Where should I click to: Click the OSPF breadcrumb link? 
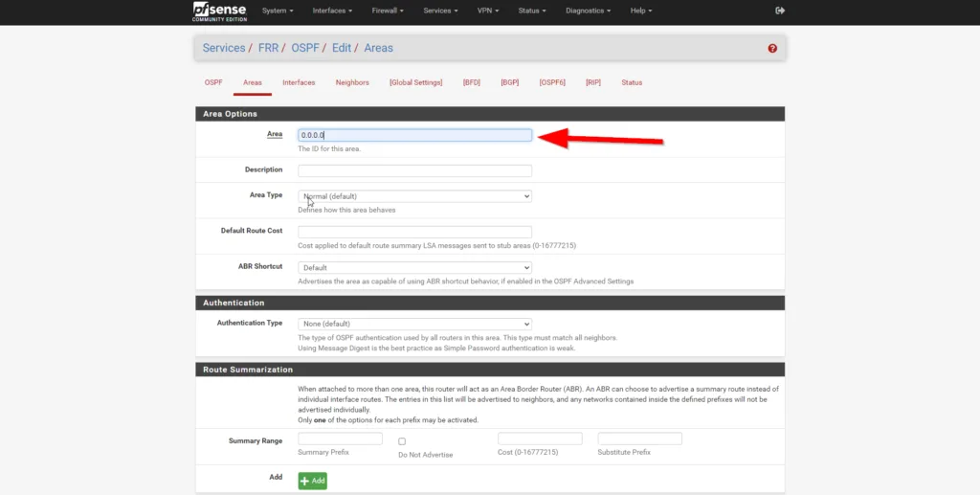point(305,48)
